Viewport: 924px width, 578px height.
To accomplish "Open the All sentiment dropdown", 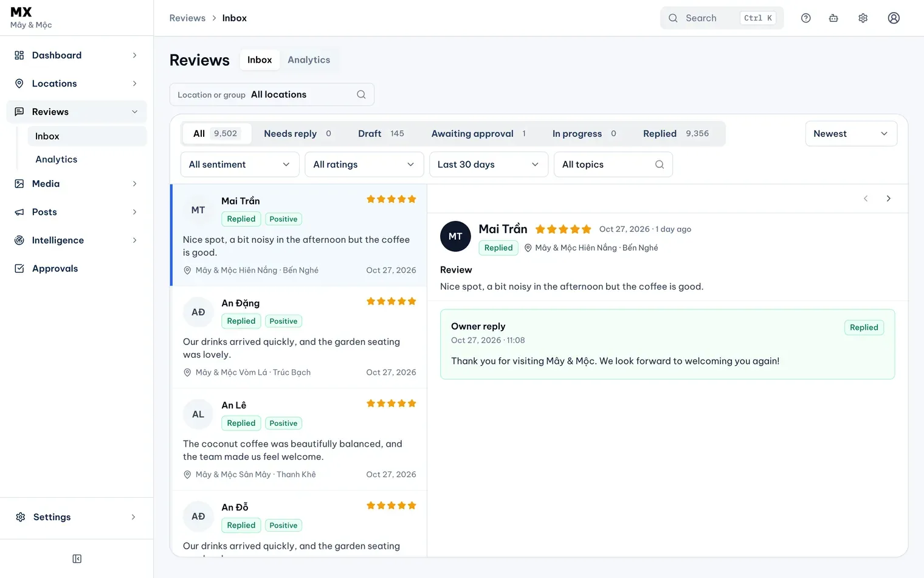I will pyautogui.click(x=240, y=164).
